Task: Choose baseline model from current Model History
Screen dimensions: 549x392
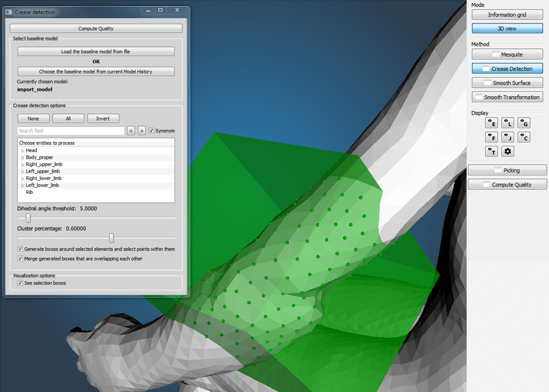Action: [96, 72]
